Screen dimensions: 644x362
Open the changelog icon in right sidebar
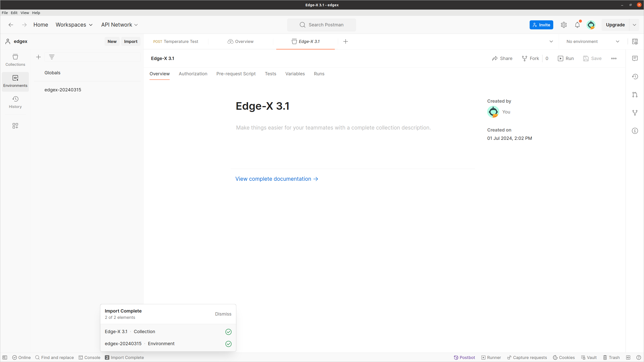pyautogui.click(x=635, y=77)
